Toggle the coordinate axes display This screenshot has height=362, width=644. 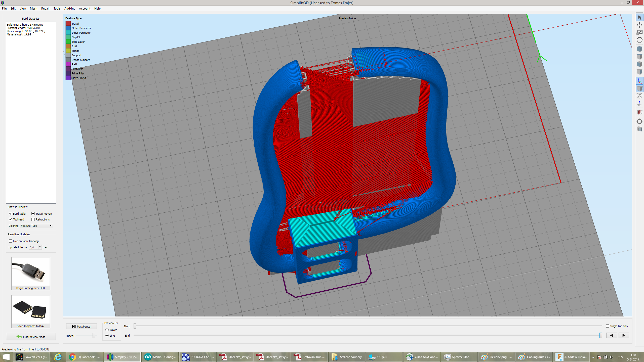(x=639, y=81)
